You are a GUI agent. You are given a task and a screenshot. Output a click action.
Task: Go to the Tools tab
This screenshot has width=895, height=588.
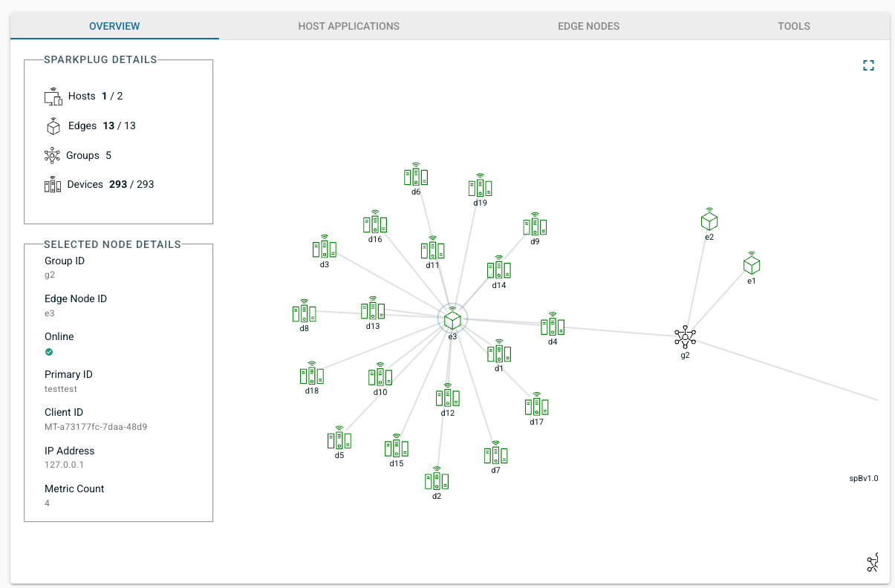coord(794,26)
